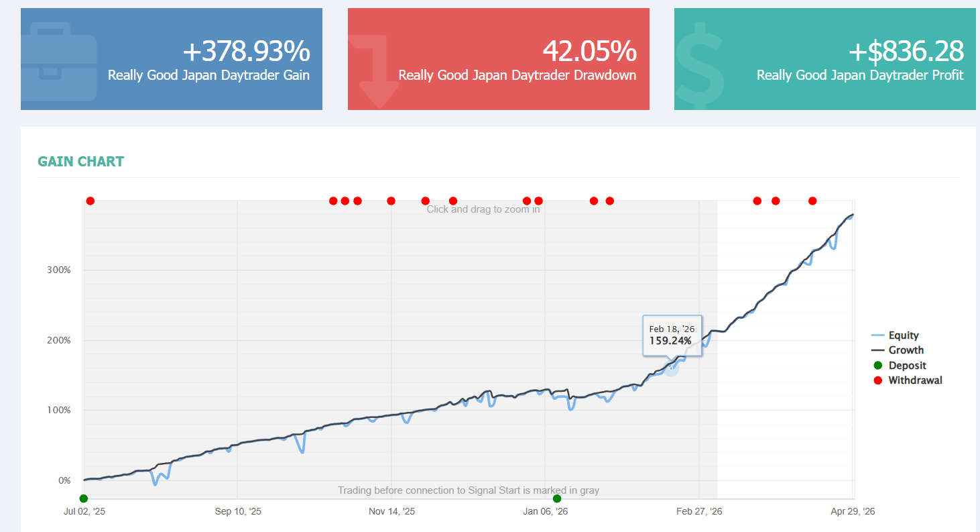The height and width of the screenshot is (532, 980).
Task: Click the briefcase icon on Gain card
Action: tap(59, 61)
